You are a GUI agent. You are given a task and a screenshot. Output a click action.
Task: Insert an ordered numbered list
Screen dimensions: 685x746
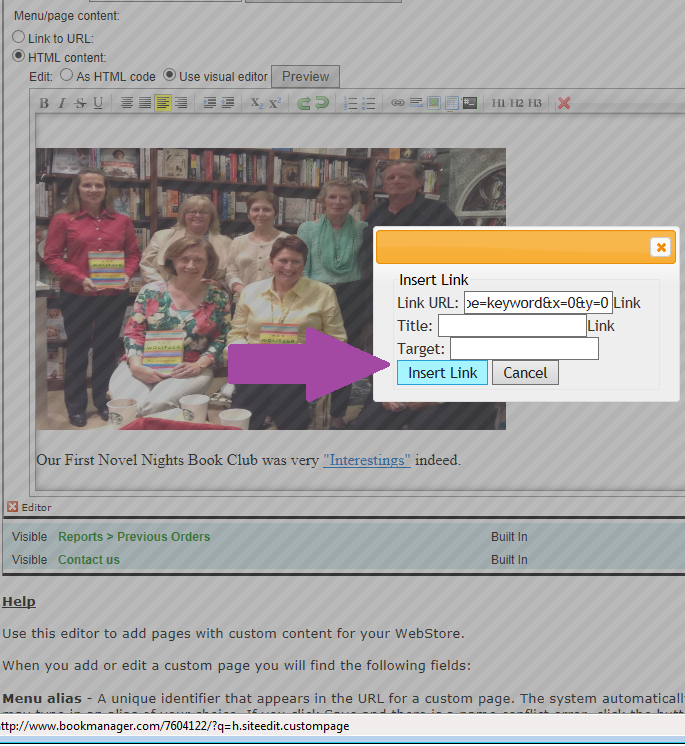pyautogui.click(x=350, y=103)
